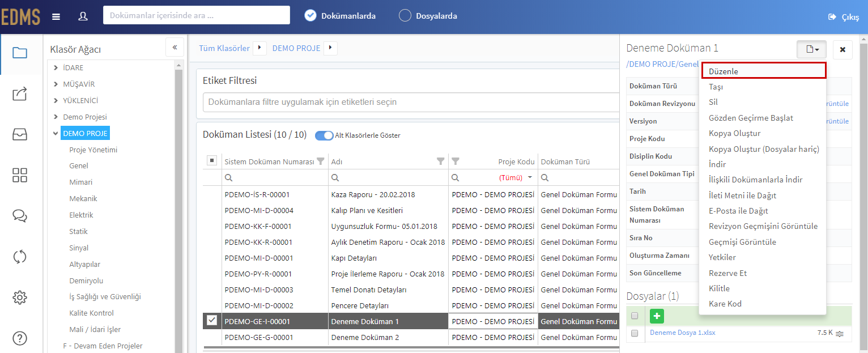The width and height of the screenshot is (868, 353).
Task: Open the grid dashboard icon in sidebar
Action: [x=20, y=175]
